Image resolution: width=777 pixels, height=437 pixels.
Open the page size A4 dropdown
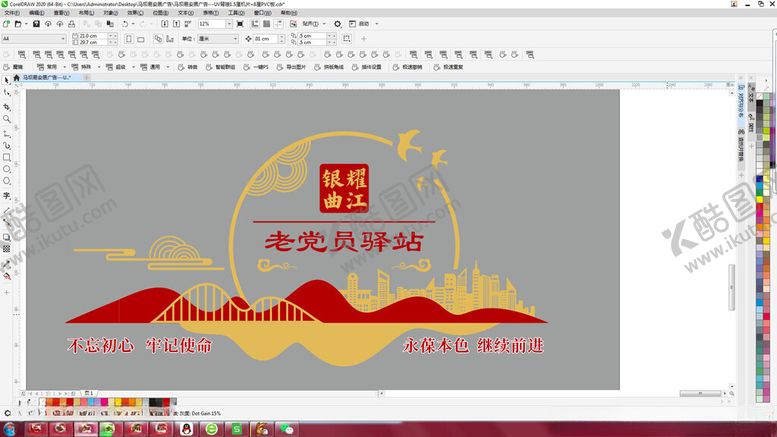[x=30, y=39]
